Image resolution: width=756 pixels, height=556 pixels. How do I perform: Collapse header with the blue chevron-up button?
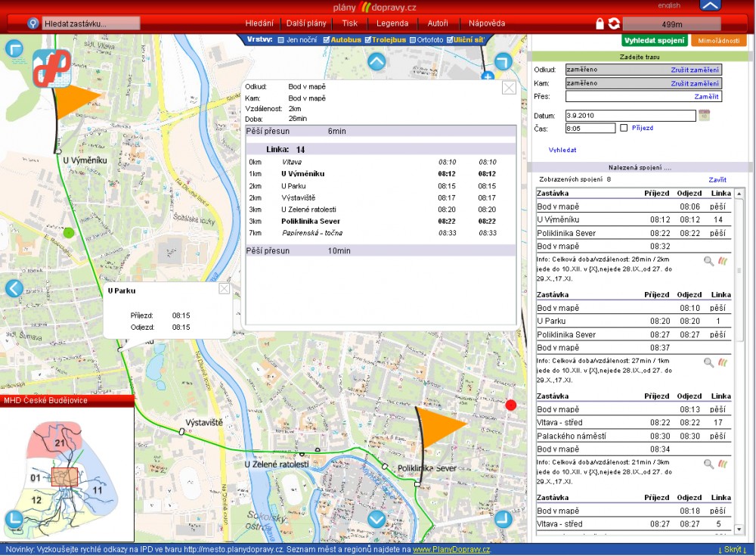(x=710, y=5)
